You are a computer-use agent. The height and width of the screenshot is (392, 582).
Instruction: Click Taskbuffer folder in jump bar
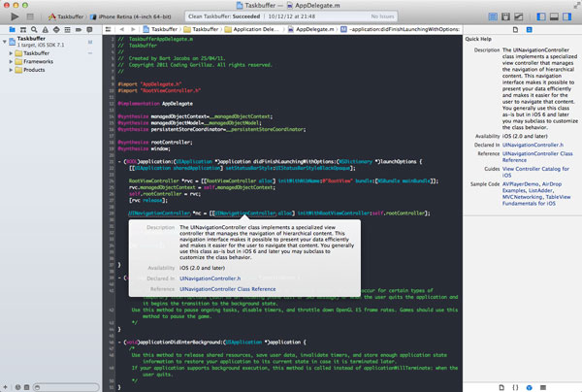click(202, 29)
